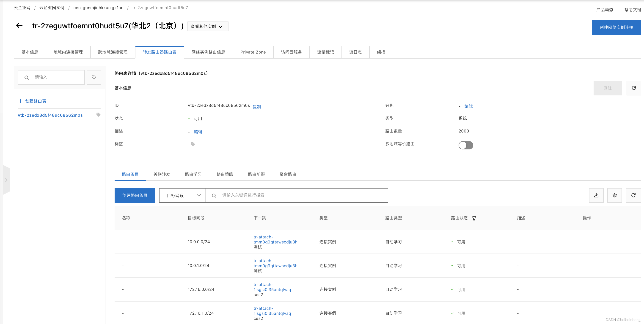
Task: Open the 目标网段 search filter dropdown
Action: 182,195
